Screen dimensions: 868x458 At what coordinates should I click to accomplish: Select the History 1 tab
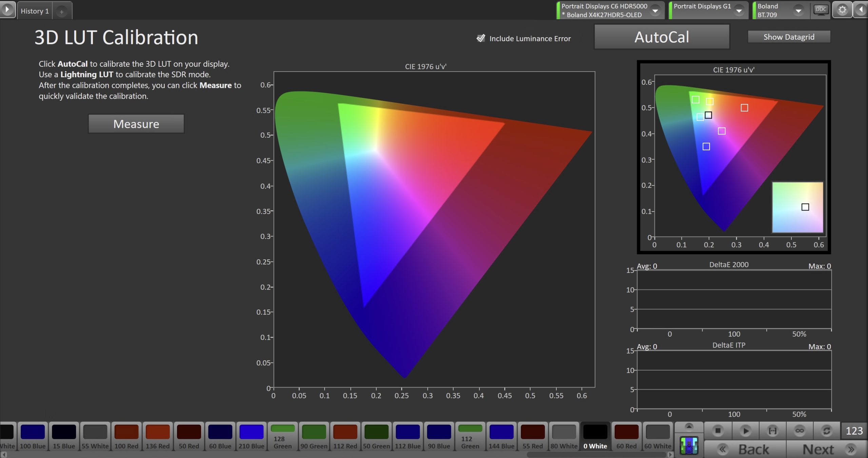coord(35,11)
